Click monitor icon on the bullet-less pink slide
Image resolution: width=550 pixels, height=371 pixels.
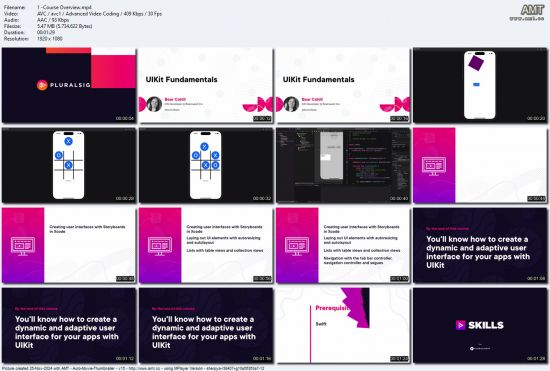point(434,166)
